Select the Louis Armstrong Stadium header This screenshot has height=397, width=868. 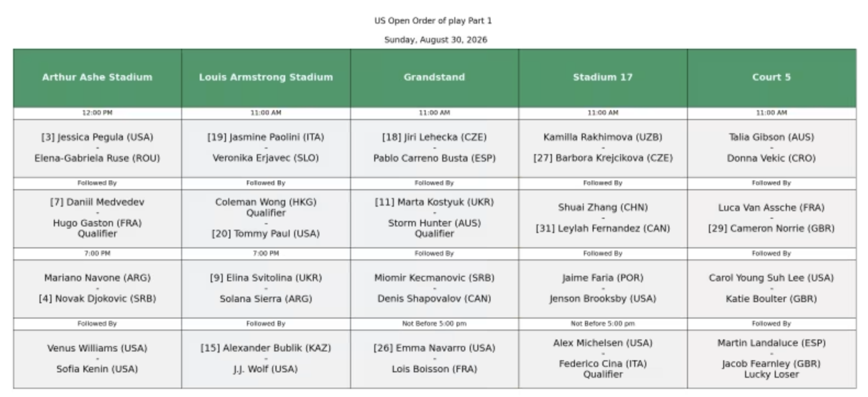(266, 78)
